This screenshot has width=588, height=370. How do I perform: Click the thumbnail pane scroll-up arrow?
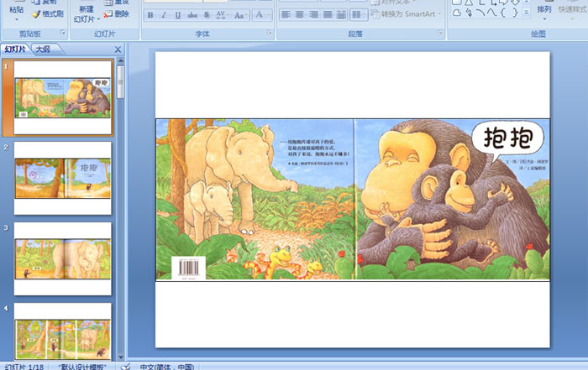tap(121, 60)
